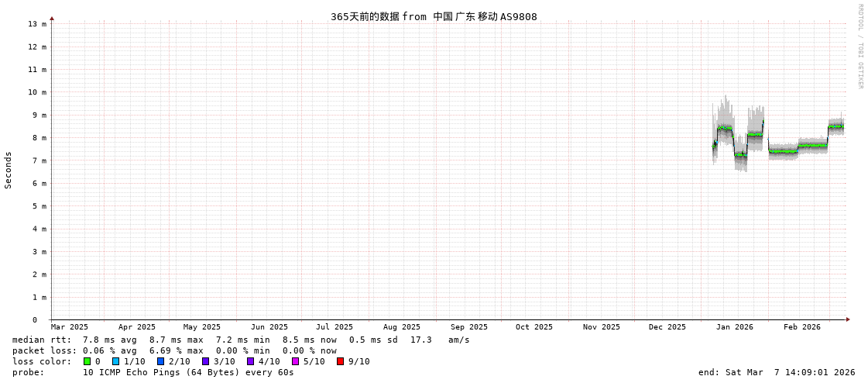Click the purple 3/10 loss swatch
The width and height of the screenshot is (868, 383).
pyautogui.click(x=206, y=361)
